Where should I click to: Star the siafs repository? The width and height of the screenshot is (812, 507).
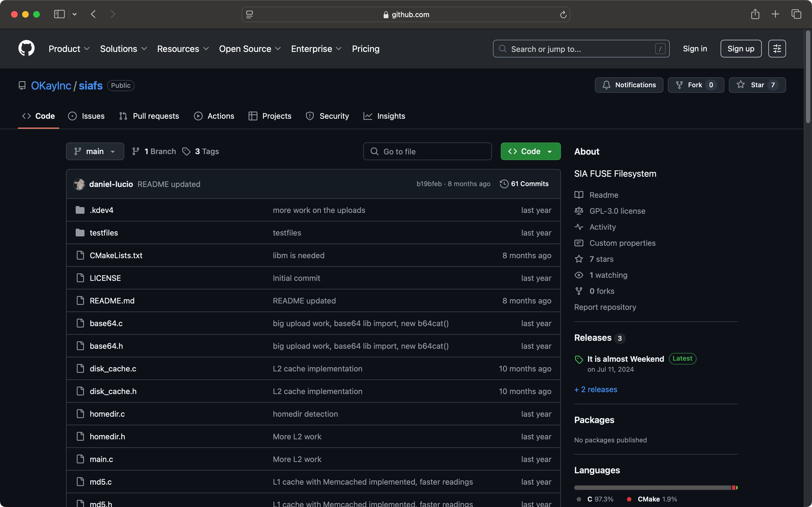pyautogui.click(x=757, y=85)
